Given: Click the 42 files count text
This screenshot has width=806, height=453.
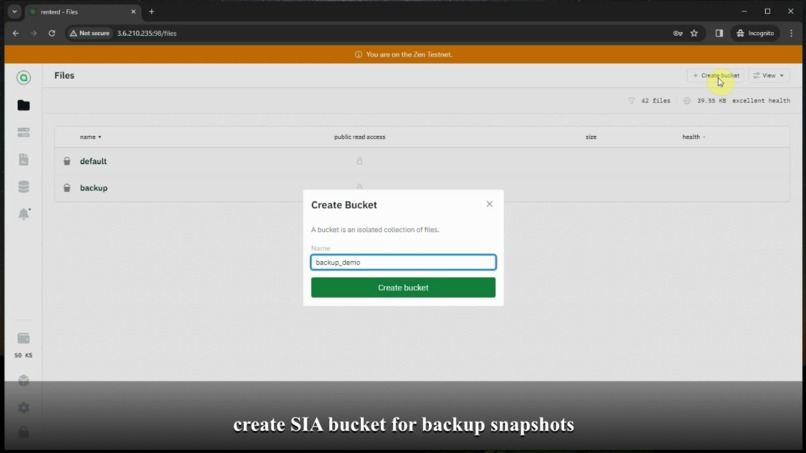Looking at the screenshot, I should [x=655, y=101].
